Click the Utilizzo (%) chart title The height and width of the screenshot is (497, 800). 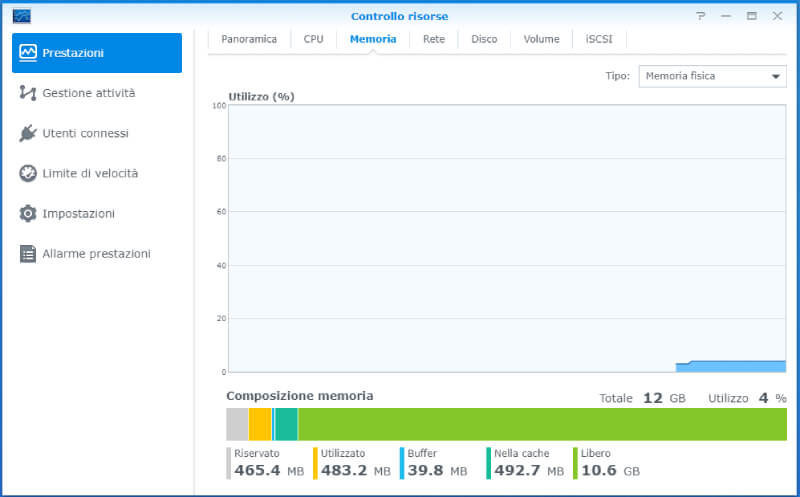pos(261,96)
